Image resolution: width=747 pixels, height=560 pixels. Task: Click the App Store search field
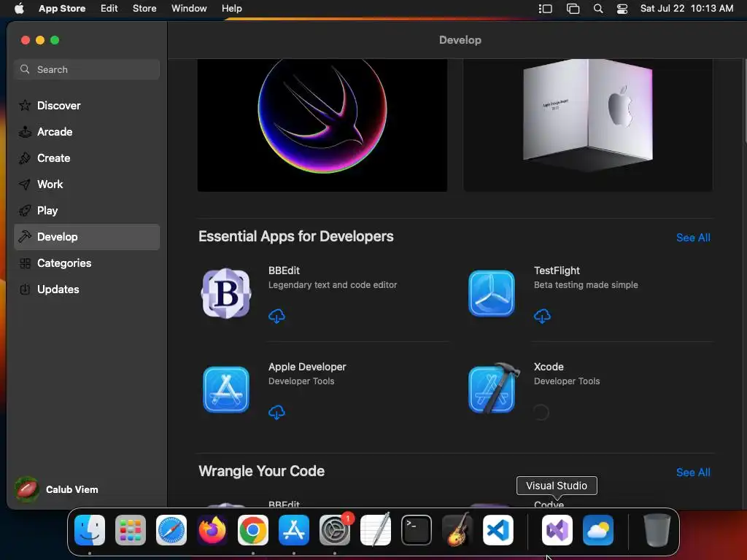pos(87,69)
